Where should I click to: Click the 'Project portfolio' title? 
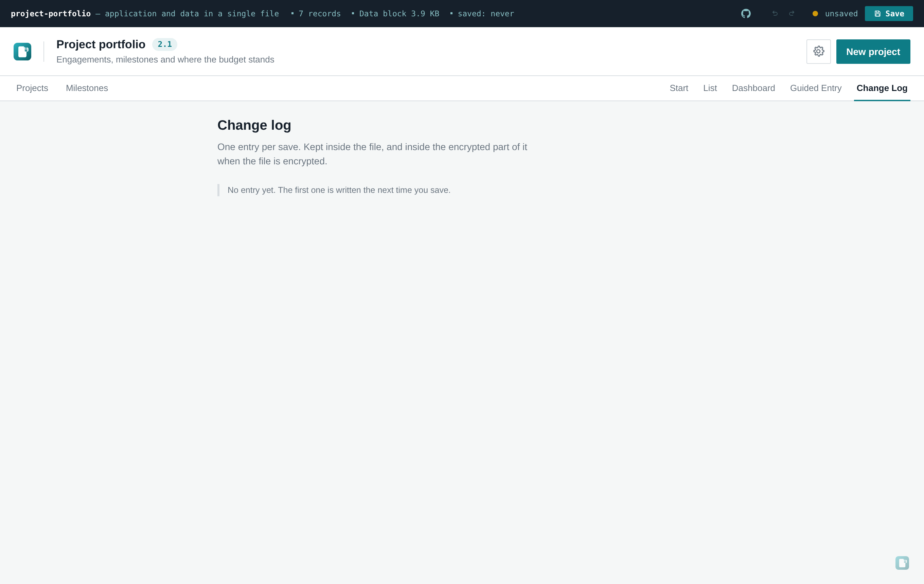(x=101, y=44)
